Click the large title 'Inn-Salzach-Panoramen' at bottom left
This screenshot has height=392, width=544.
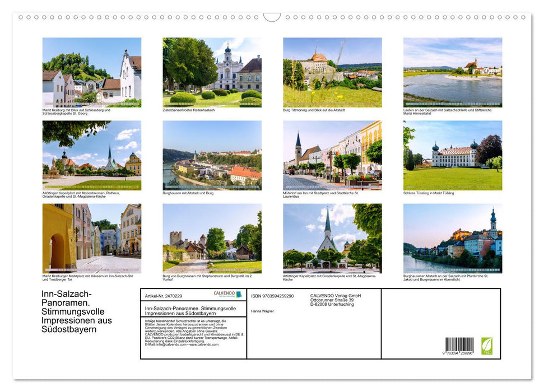[77, 311]
